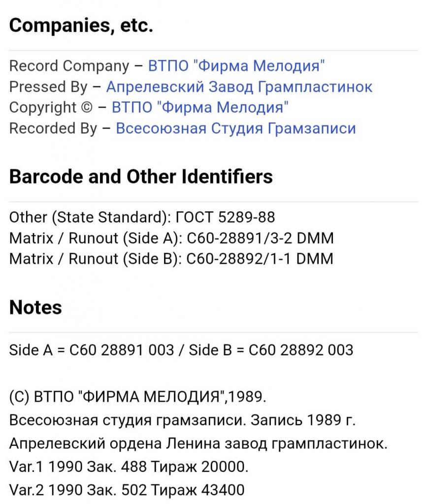Select the (C) ВТПО "ФИРМА МЕЛОДИЯ",1989 note

point(137,397)
